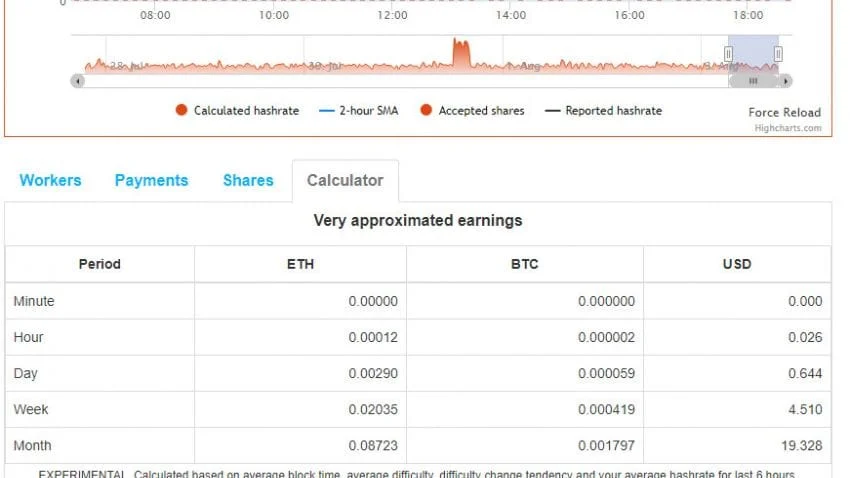This screenshot has height=478, width=850.
Task: Click the Minute row label
Action: coord(34,301)
